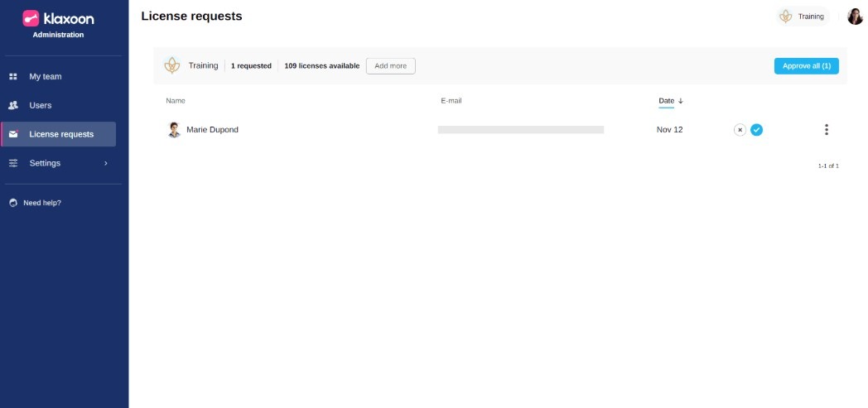Click the Settings sliders icon
Image resolution: width=868 pixels, height=408 pixels.
coord(13,163)
